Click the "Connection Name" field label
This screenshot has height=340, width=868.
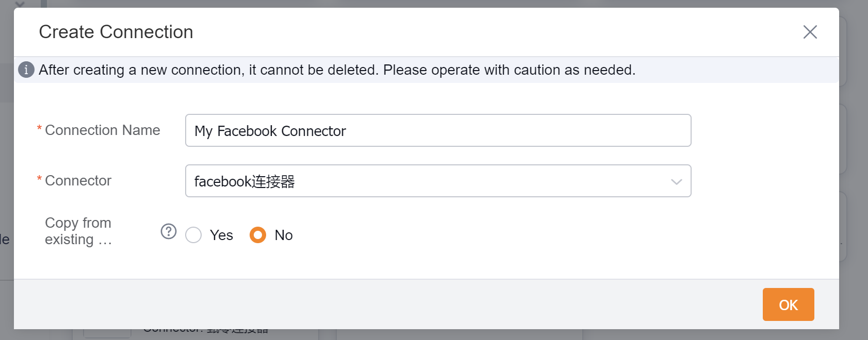click(103, 130)
